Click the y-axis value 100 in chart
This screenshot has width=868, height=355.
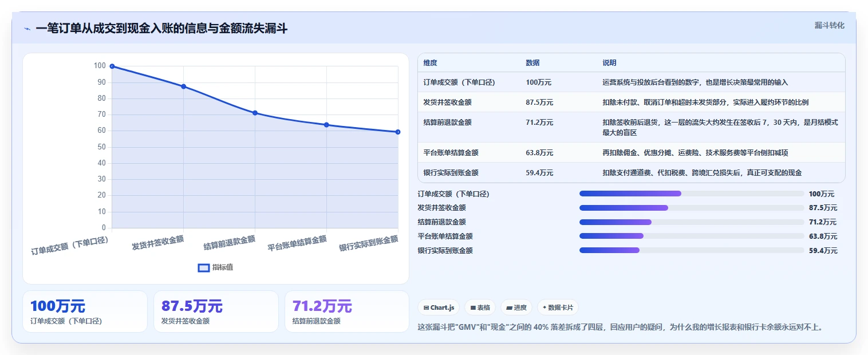point(100,66)
